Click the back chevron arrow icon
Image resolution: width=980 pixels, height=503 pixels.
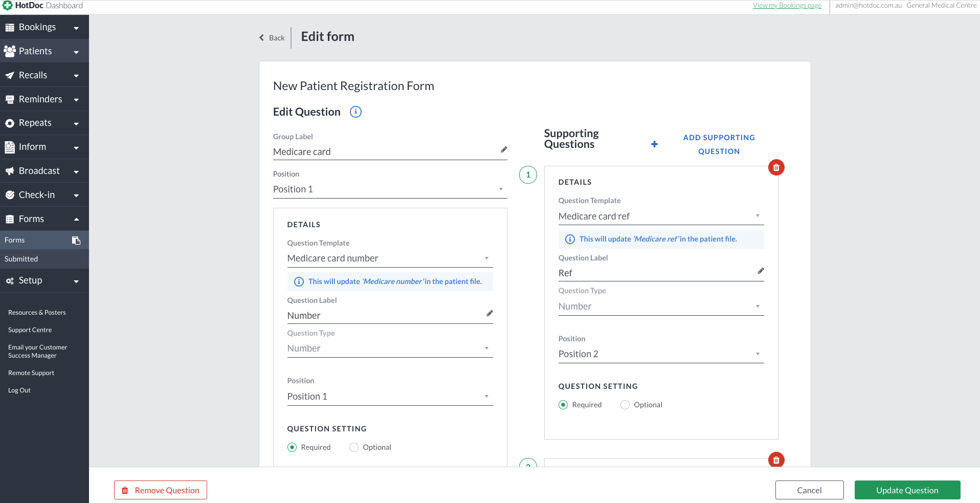point(261,38)
